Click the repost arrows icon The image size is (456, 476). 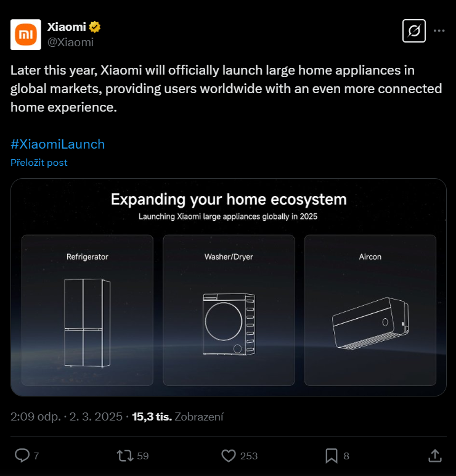(x=125, y=456)
